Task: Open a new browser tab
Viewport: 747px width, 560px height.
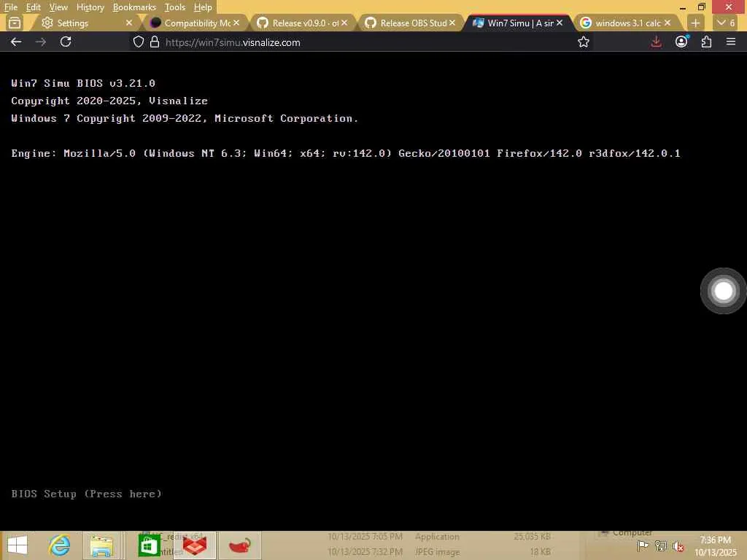Action: [695, 23]
